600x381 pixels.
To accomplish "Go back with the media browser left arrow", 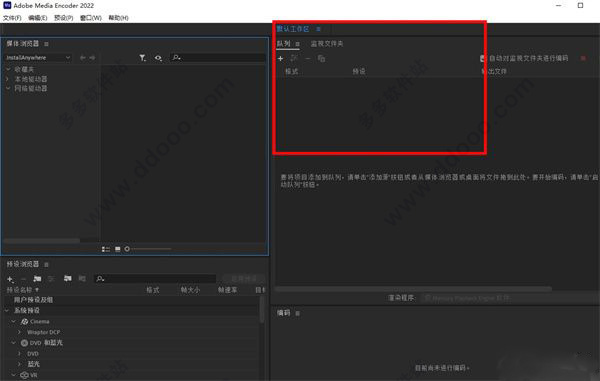I will (x=83, y=58).
